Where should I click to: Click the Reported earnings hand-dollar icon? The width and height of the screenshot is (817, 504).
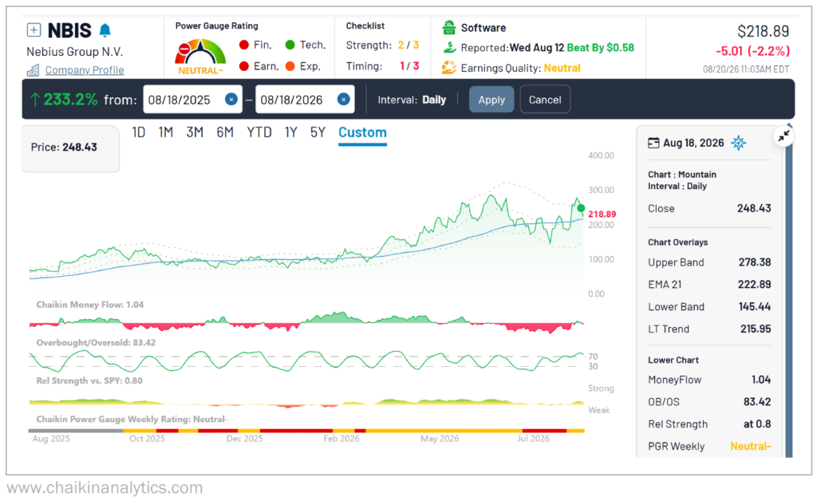click(x=449, y=47)
